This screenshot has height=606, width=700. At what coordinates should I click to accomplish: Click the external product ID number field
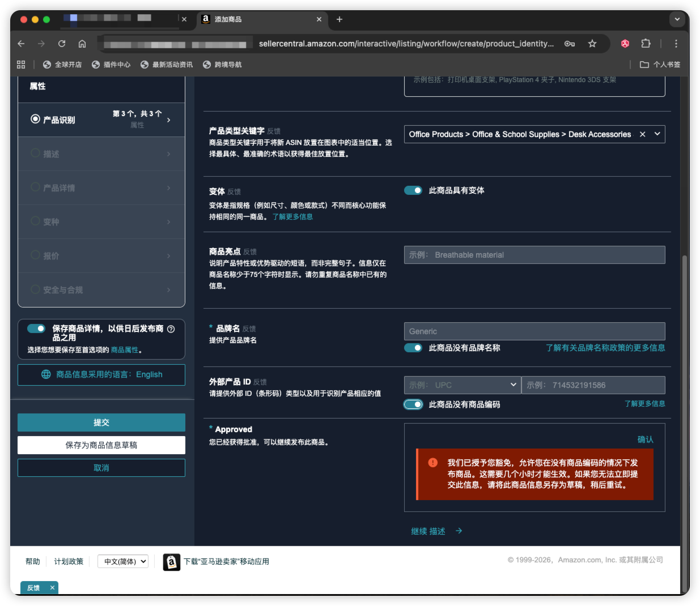(593, 385)
